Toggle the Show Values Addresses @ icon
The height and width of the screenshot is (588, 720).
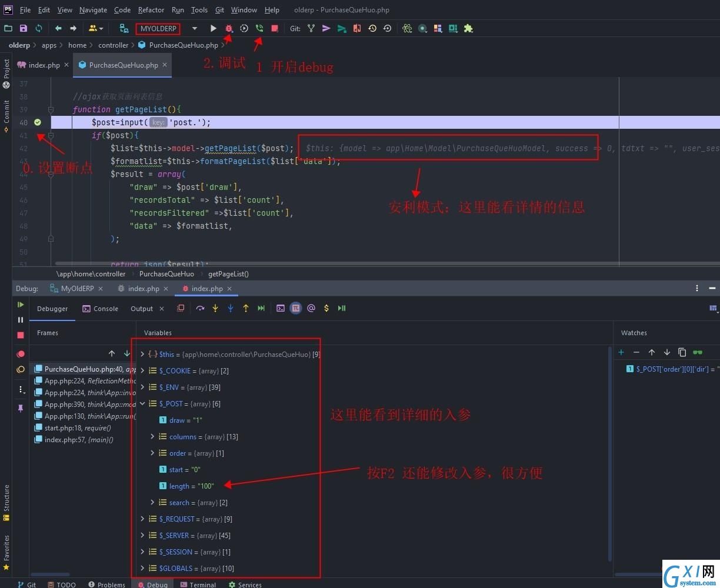[311, 308]
